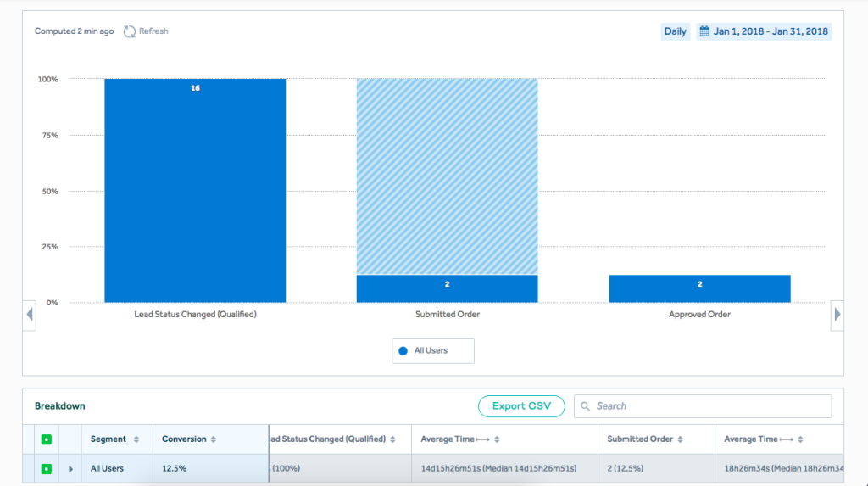The width and height of the screenshot is (868, 486).
Task: Click the Lead Status Changed (Qualified) axis label
Action: (196, 314)
